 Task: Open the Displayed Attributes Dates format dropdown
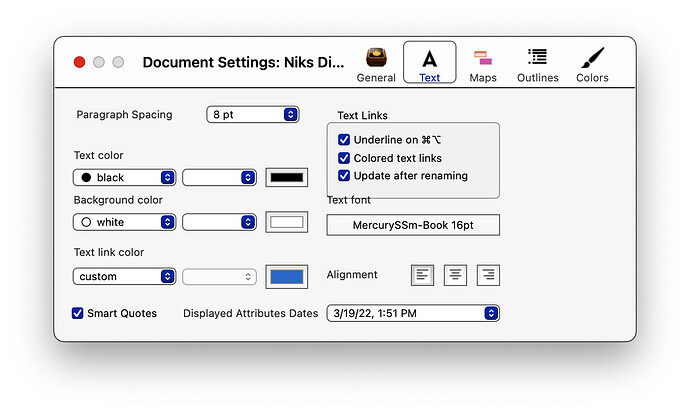click(413, 313)
